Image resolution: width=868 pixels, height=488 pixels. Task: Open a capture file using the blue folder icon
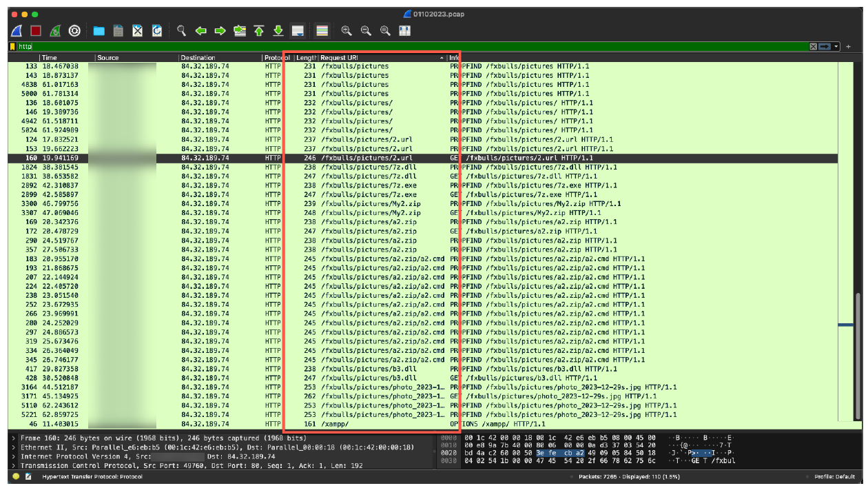99,31
